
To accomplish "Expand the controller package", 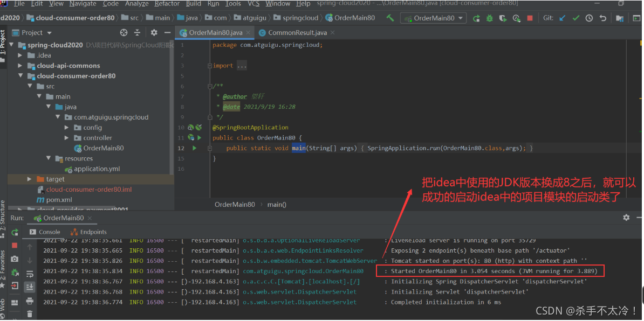I will point(66,138).
